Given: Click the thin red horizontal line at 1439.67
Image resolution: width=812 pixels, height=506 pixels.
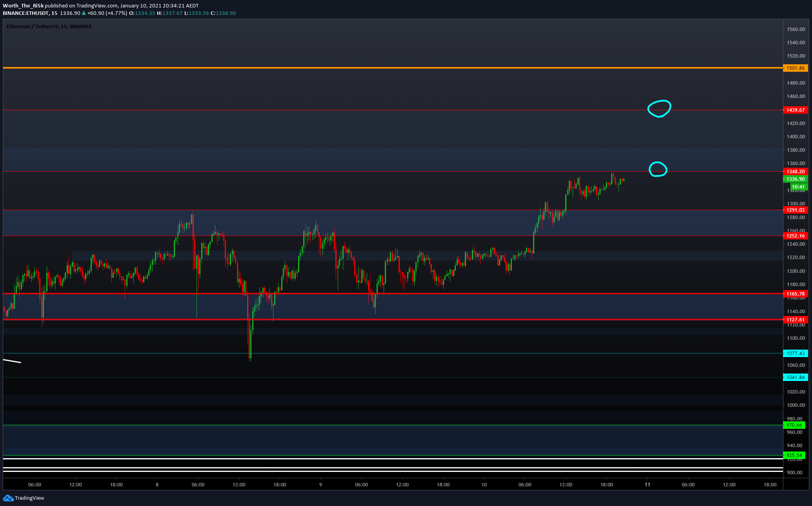Looking at the screenshot, I should [393, 110].
